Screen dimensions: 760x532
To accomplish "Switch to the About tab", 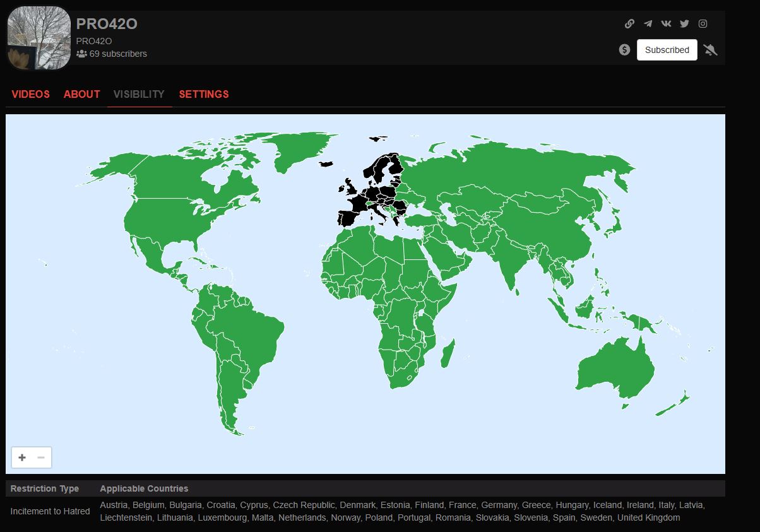I will point(81,94).
